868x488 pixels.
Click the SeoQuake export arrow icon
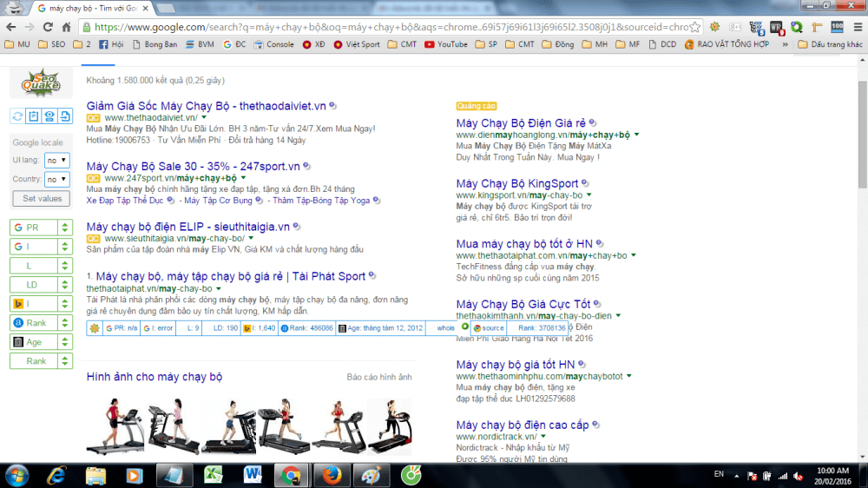coord(65,115)
